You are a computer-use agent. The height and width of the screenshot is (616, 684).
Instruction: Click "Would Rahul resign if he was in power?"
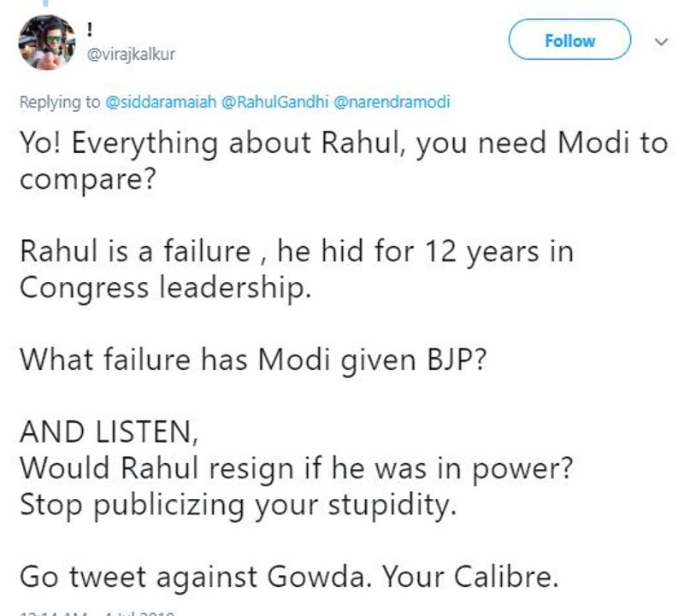point(296,469)
